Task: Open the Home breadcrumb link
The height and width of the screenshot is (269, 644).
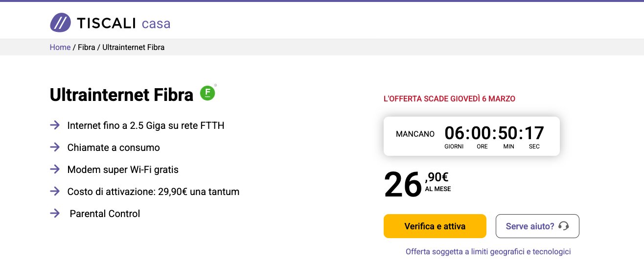Action: click(x=60, y=48)
